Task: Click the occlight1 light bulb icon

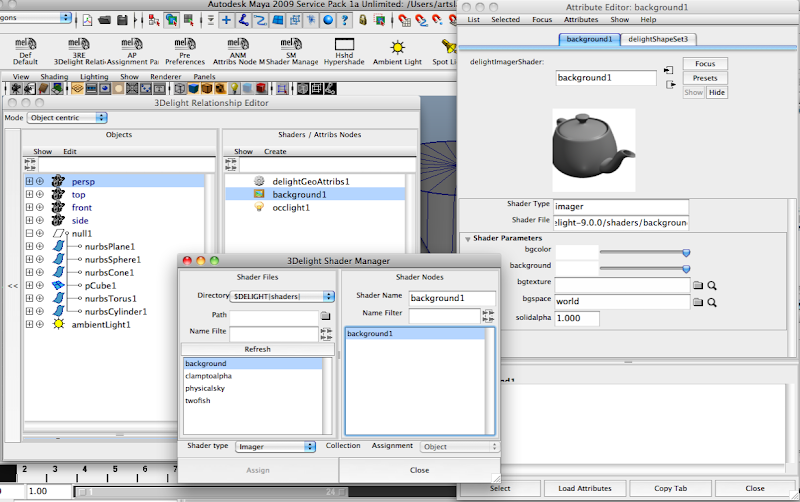Action: [x=259, y=207]
